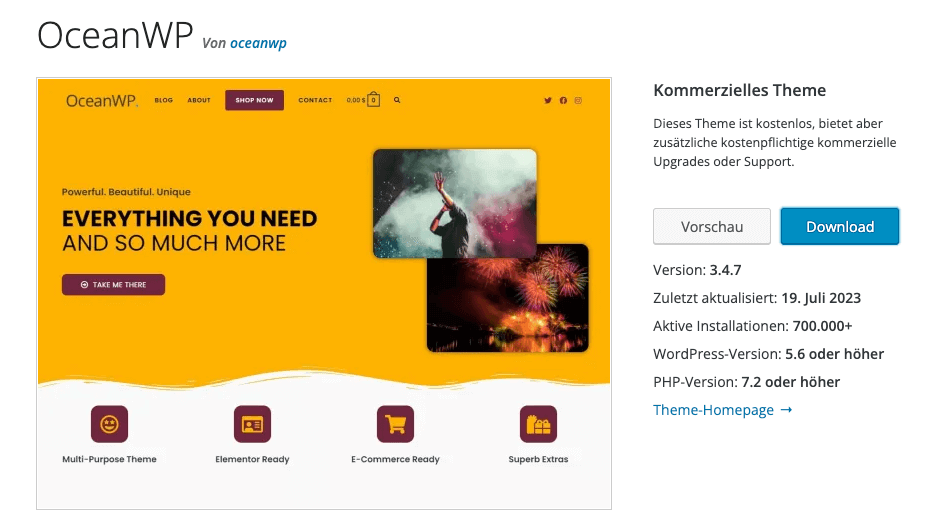Click the Kommerzielles Theme heading
The height and width of the screenshot is (517, 931).
(x=739, y=90)
